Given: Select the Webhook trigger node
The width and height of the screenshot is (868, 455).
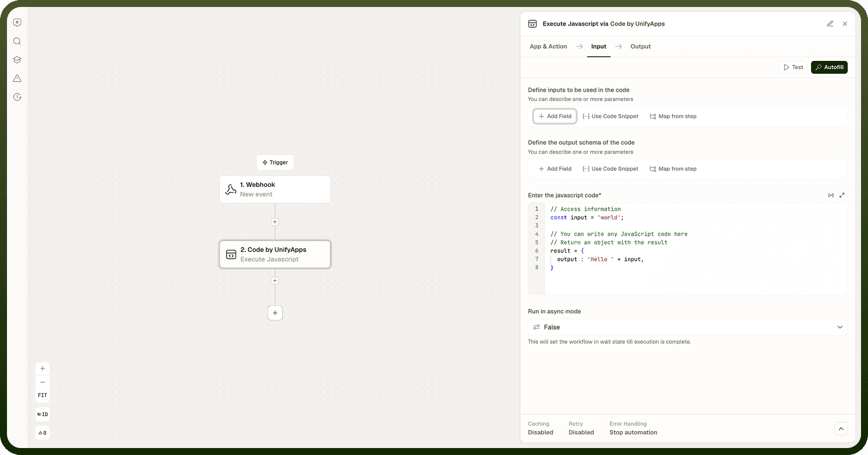Looking at the screenshot, I should [275, 189].
